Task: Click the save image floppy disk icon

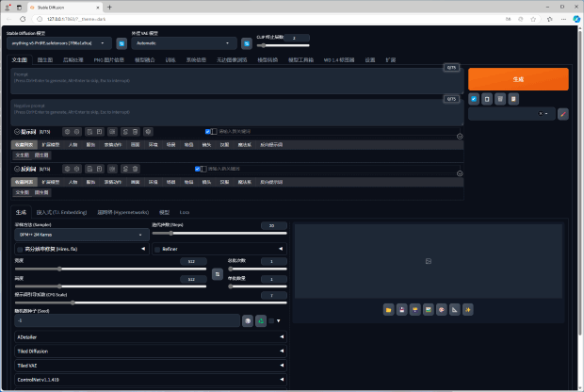Action: coord(402,310)
